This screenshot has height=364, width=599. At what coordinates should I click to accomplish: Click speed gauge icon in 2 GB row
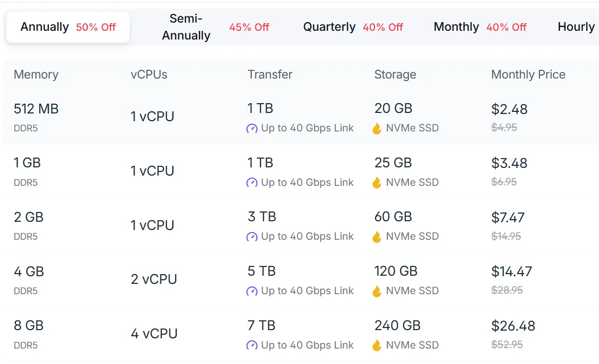[252, 237]
